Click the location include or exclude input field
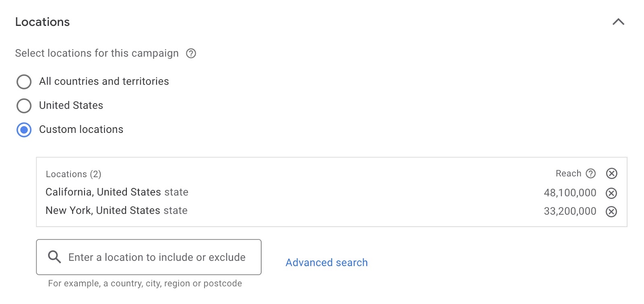Screen dimensions: 644x304 [x=157, y=256]
